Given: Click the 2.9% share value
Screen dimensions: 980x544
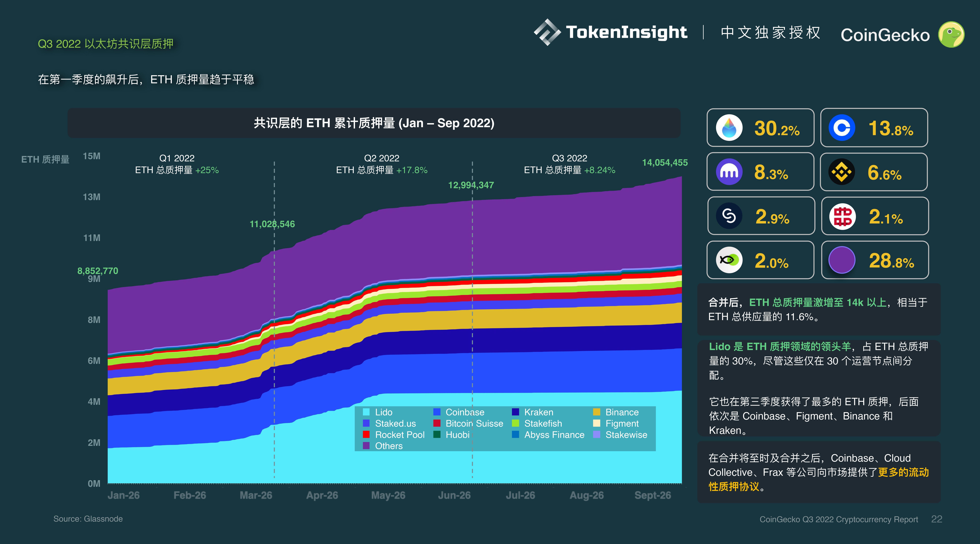Looking at the screenshot, I should coord(772,217).
